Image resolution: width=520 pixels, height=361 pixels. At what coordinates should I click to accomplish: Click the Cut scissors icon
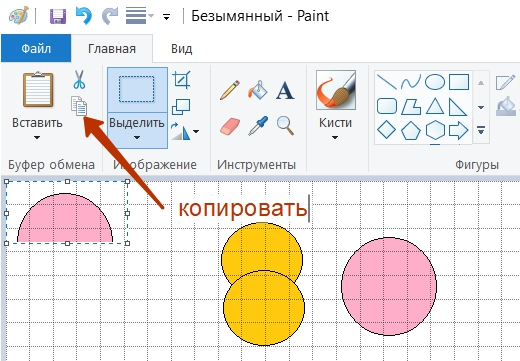coord(79,79)
